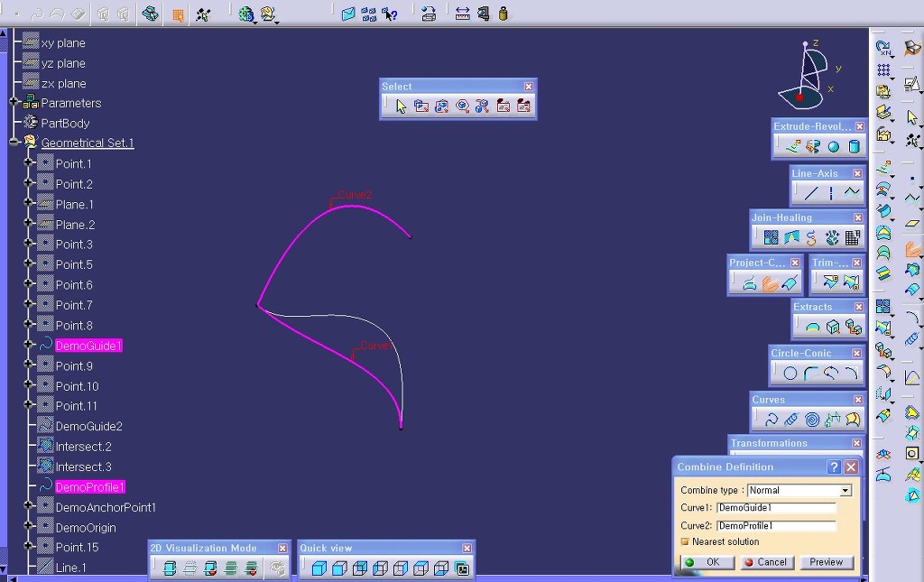Click the What's This help cursor icon
This screenshot has width=924, height=582.
click(x=390, y=14)
